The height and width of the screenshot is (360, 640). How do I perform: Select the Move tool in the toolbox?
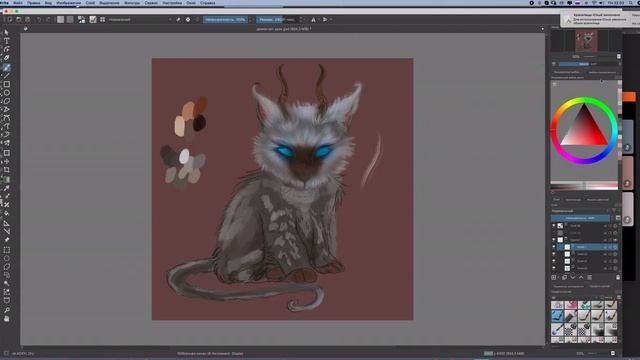click(7, 162)
